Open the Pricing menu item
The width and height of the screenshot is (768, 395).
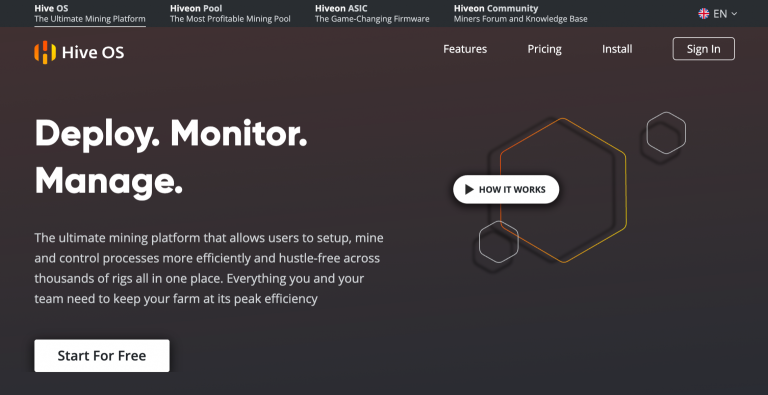[544, 49]
